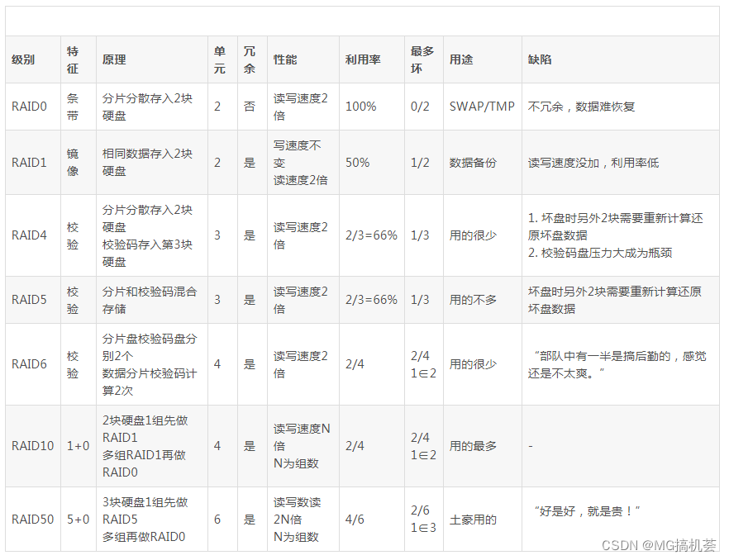Select the RAID4 level cell
Screen dimensions: 729x560
click(33, 235)
